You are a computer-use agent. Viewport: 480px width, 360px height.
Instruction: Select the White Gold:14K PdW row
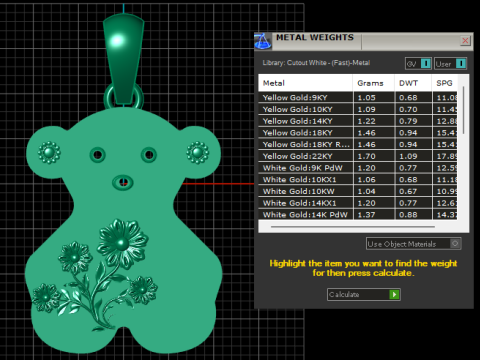click(x=358, y=214)
